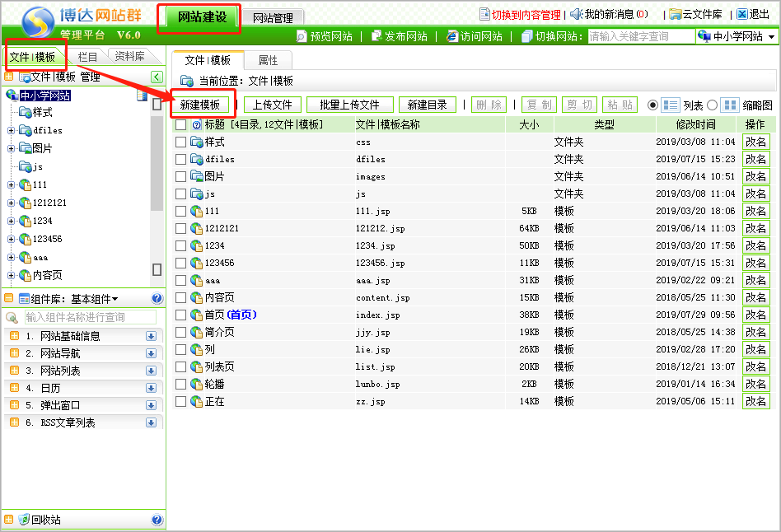Open the cloud file library icon
This screenshot has width=781, height=532.
pos(676,15)
